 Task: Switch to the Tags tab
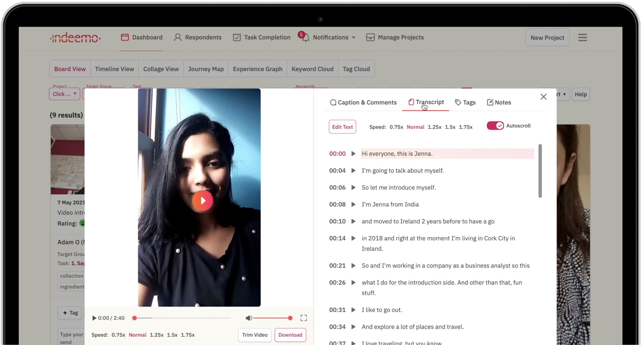coord(465,102)
